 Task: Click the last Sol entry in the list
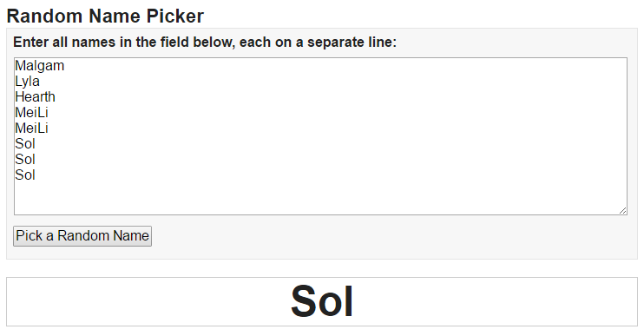25,175
